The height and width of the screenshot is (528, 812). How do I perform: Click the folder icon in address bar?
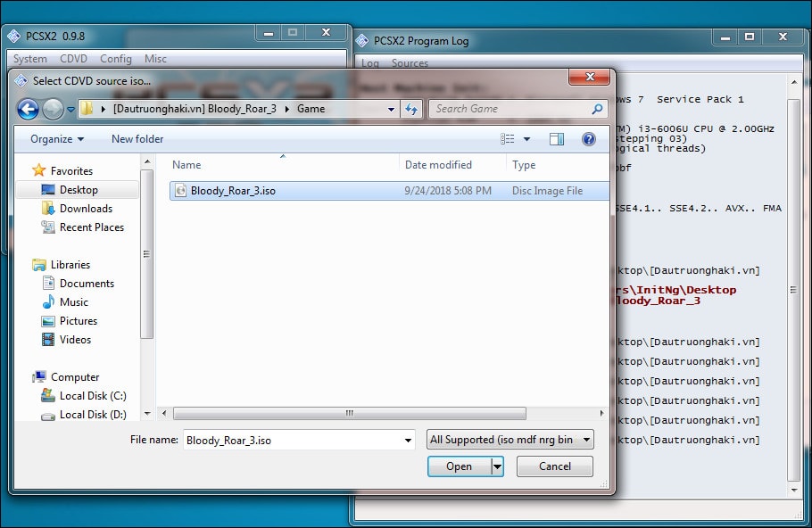[x=87, y=109]
